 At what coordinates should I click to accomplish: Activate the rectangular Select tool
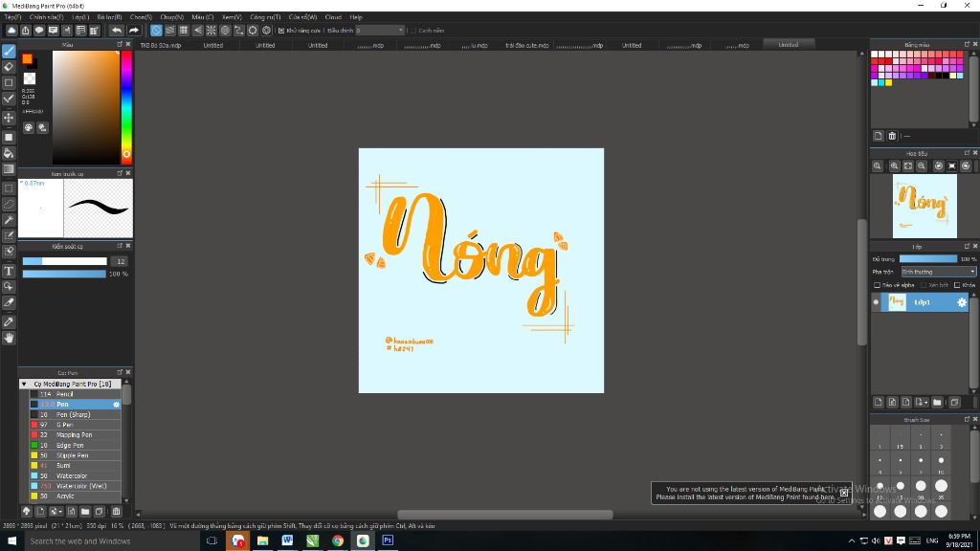click(x=9, y=188)
